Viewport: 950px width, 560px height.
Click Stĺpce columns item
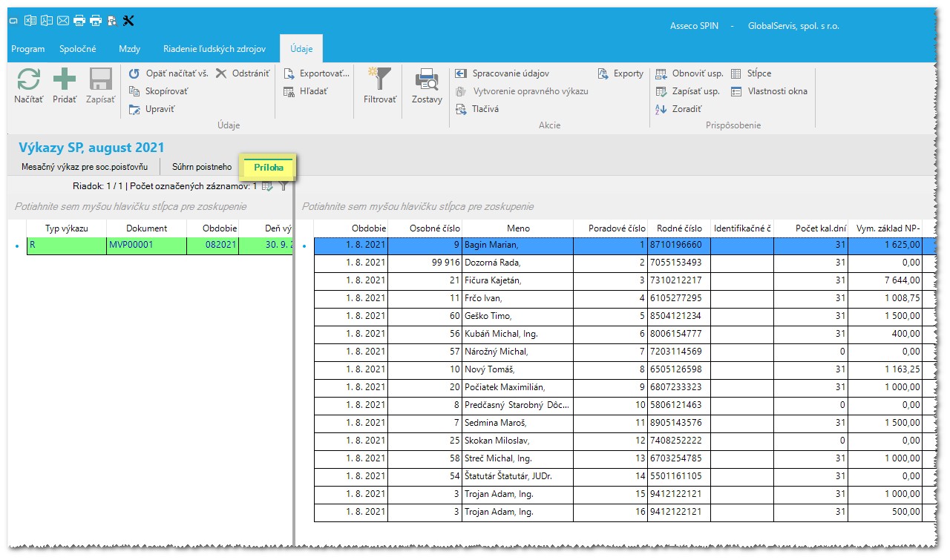point(751,73)
